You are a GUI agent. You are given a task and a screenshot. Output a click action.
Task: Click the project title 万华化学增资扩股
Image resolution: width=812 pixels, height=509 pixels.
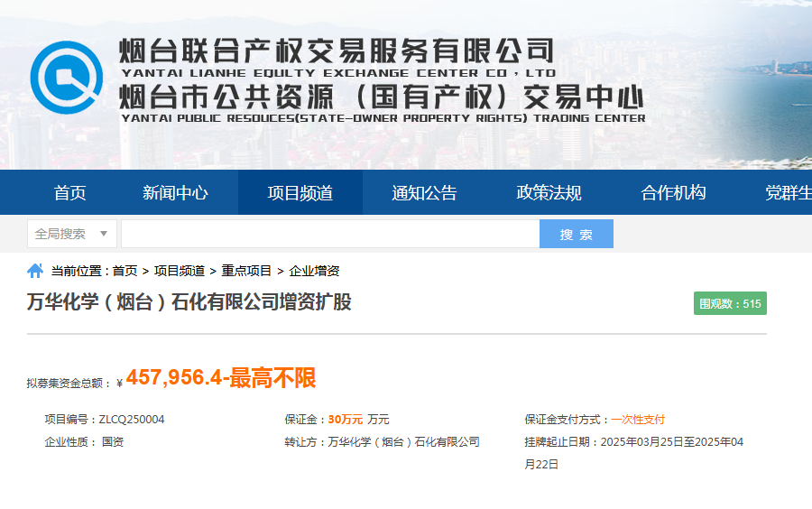point(189,302)
